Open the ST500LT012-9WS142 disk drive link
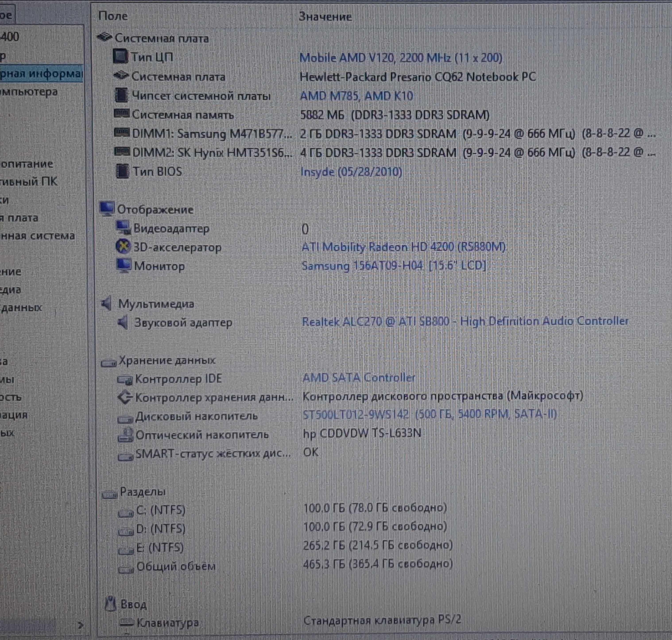This screenshot has width=672, height=640. click(x=430, y=414)
